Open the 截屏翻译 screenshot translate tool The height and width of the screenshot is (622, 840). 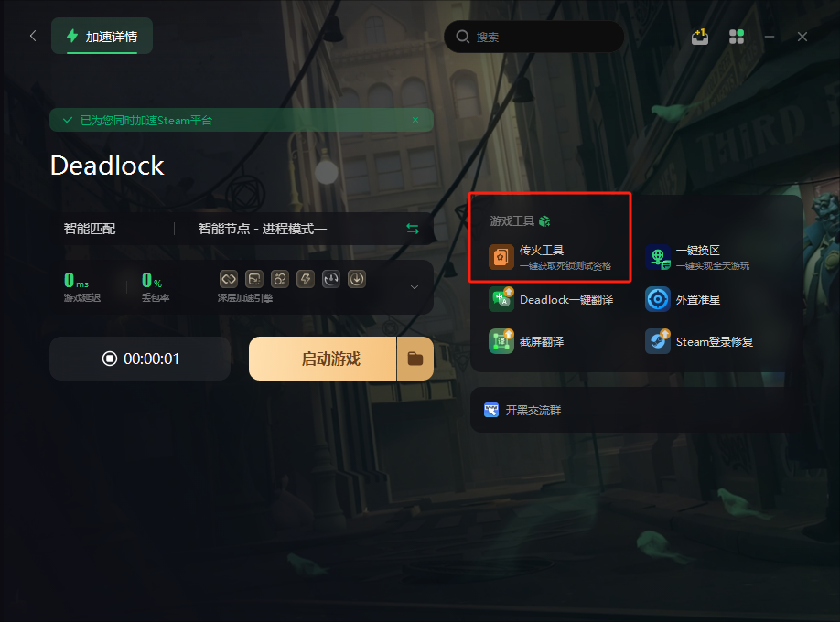coord(526,341)
